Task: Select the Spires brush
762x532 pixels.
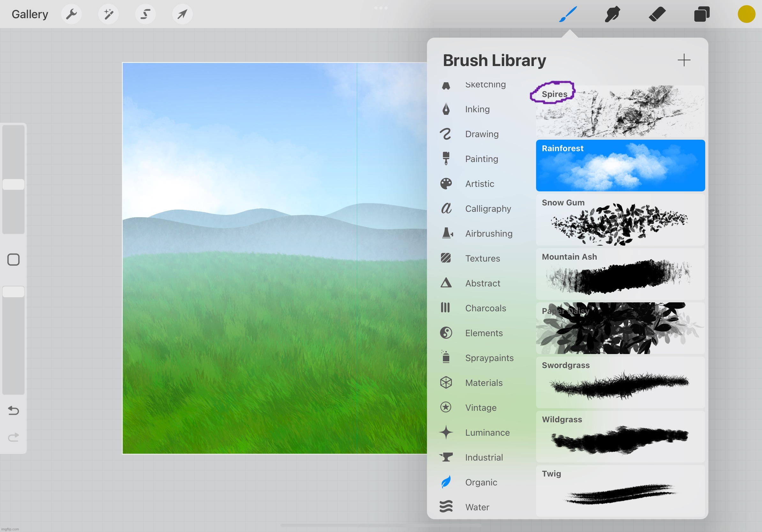Action: pyautogui.click(x=620, y=111)
